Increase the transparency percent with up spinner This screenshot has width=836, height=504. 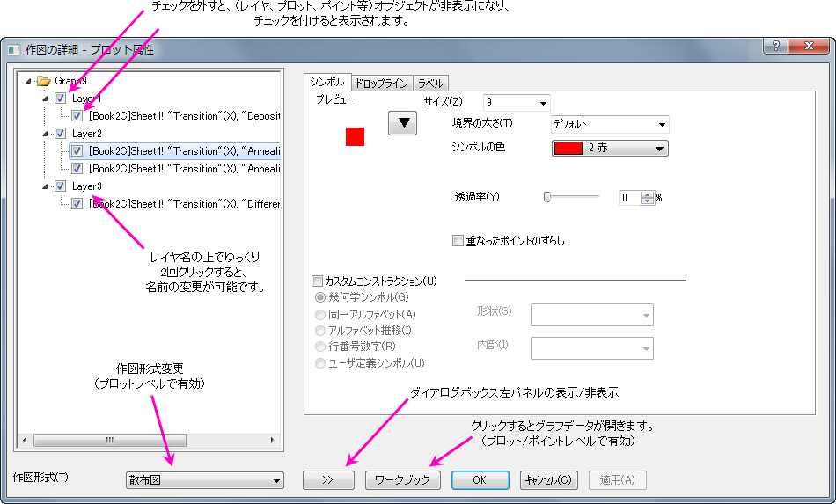[x=648, y=194]
